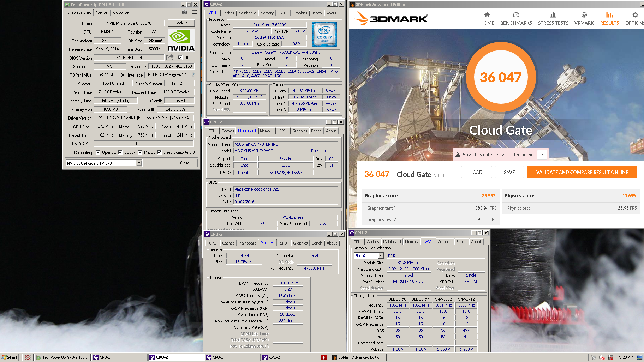Click the red lightning icon in the taskbar

[x=323, y=357]
